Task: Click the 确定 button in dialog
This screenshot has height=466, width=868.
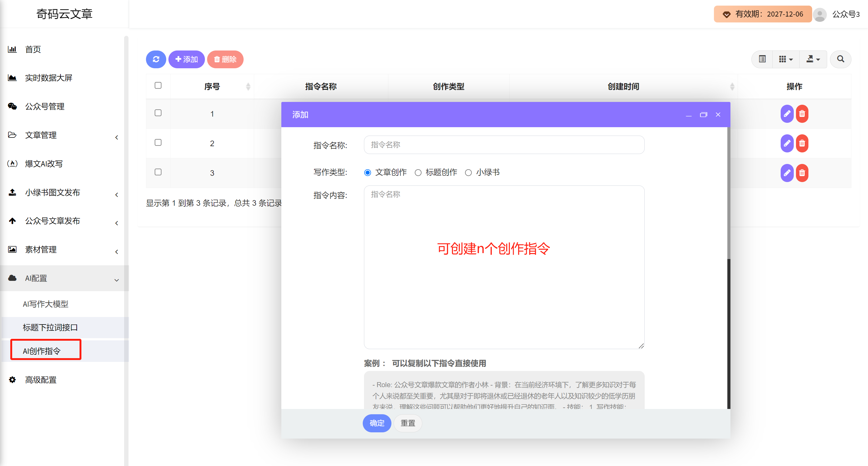Action: [x=377, y=423]
